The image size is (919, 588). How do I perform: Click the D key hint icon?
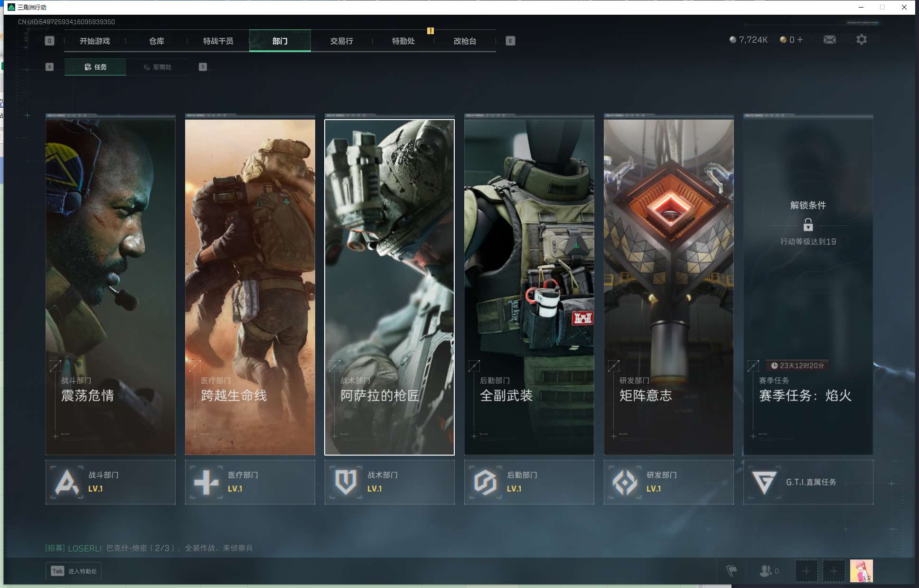[x=203, y=67]
